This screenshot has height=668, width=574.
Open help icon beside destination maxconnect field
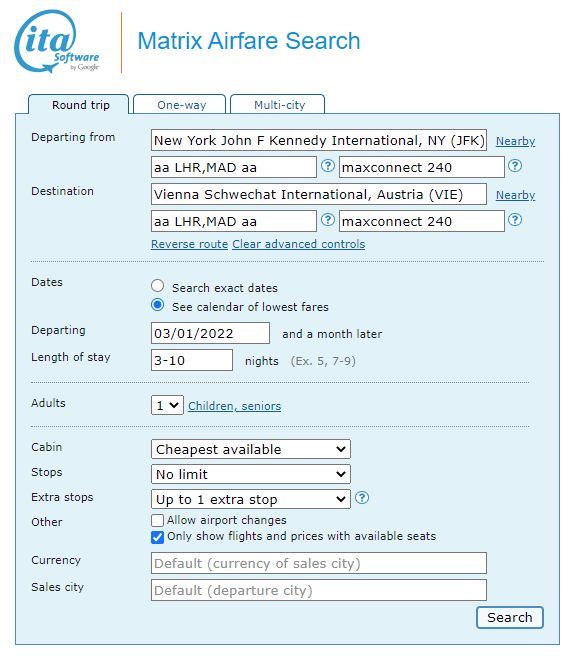515,220
